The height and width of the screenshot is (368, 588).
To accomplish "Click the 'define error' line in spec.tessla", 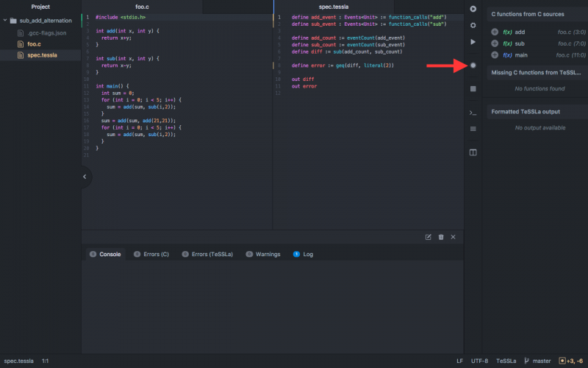I will 343,66.
